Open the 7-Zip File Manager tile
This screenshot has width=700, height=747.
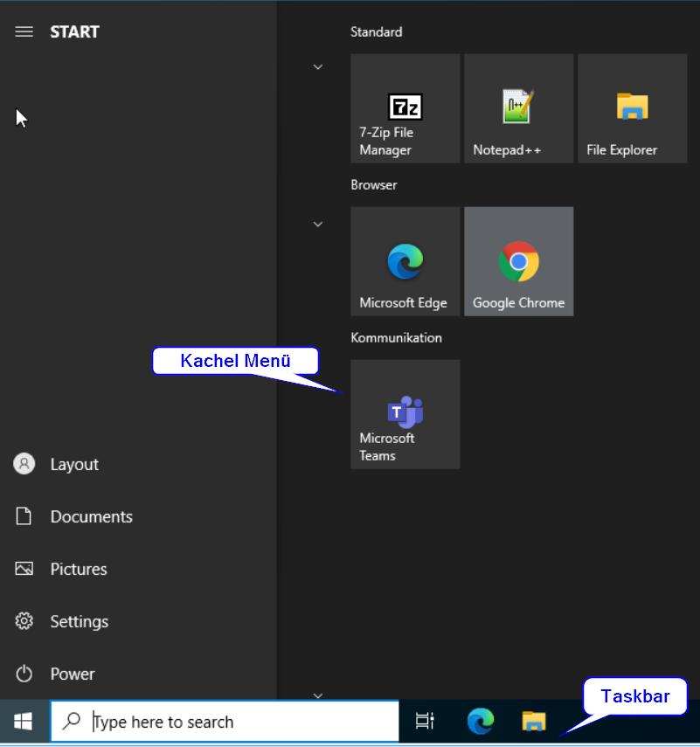(x=405, y=108)
